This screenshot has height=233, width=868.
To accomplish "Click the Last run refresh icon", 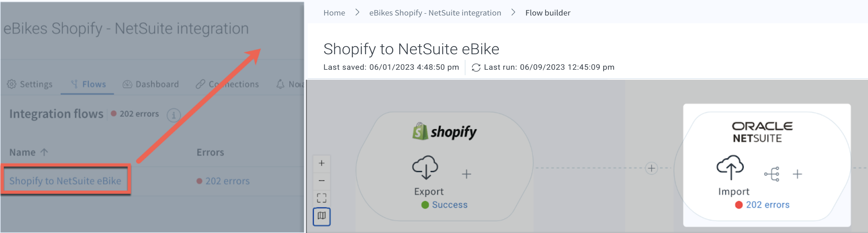I will click(476, 67).
